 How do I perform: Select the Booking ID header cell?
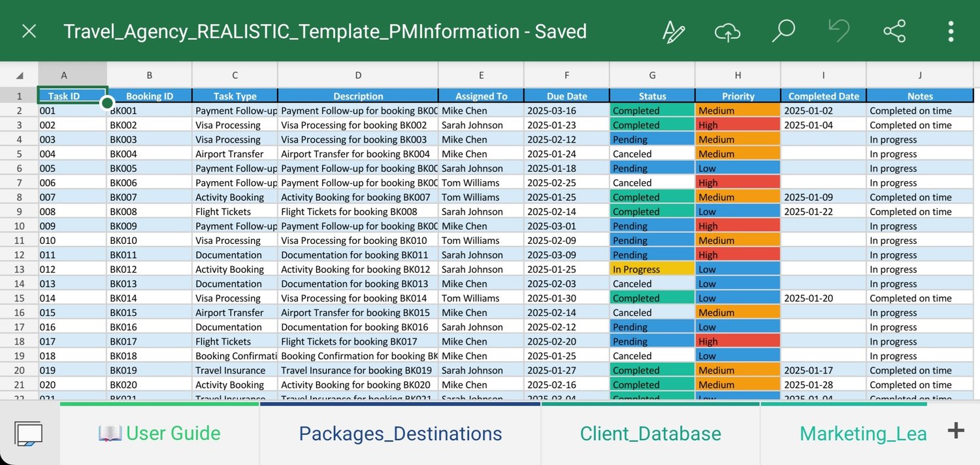coord(150,95)
